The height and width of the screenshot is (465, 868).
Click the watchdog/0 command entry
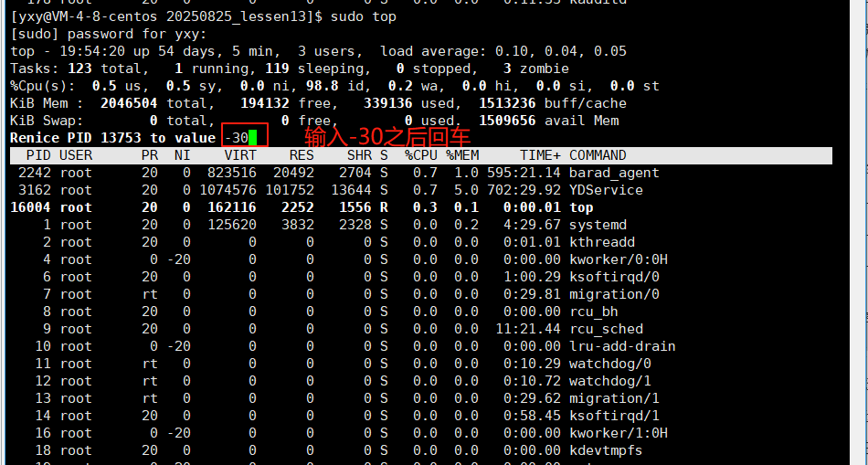pos(610,364)
